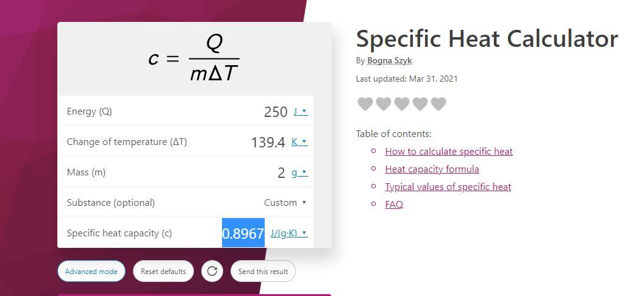This screenshot has width=644, height=296.
Task: Rate with the third heart icon
Action: click(401, 104)
